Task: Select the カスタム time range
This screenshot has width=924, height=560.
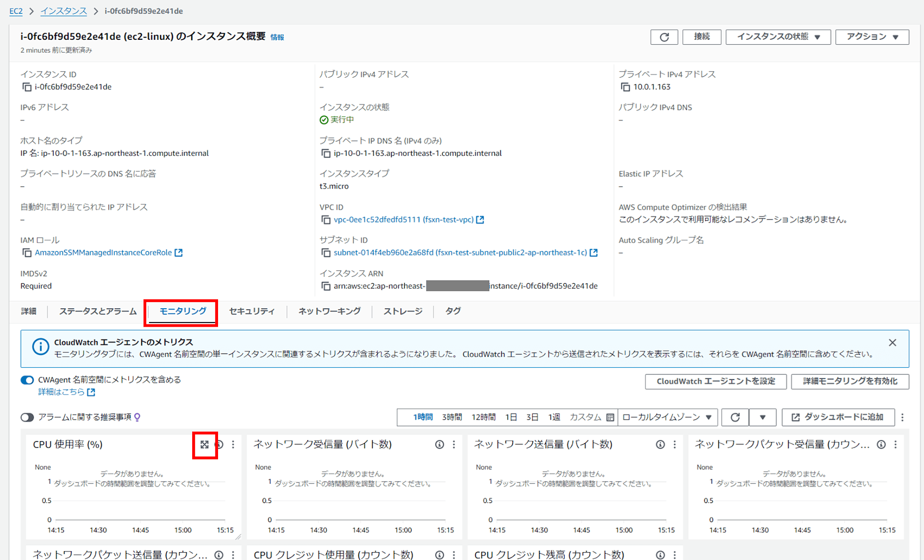Action: tap(585, 417)
